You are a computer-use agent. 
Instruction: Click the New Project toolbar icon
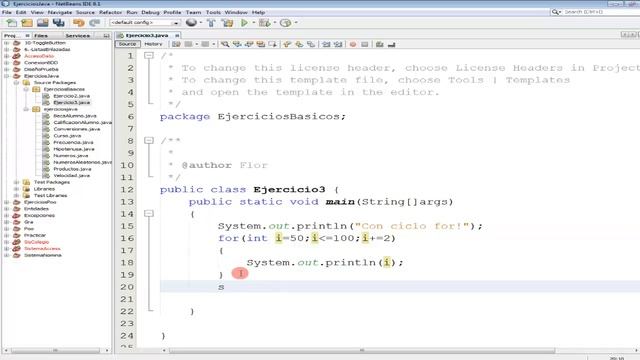click(27, 23)
